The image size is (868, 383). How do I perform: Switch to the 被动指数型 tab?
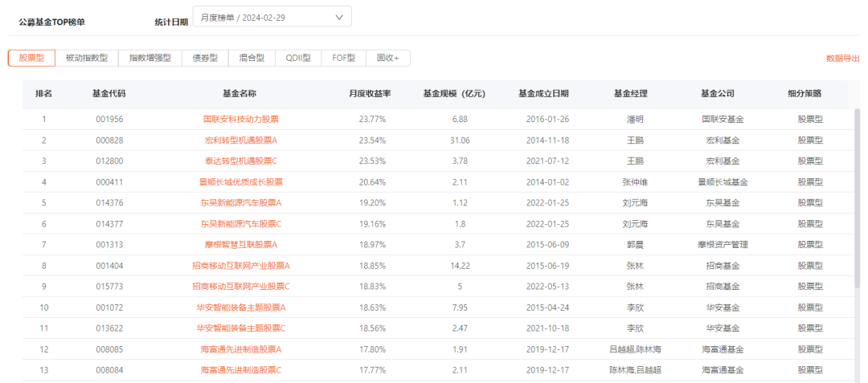[x=86, y=58]
